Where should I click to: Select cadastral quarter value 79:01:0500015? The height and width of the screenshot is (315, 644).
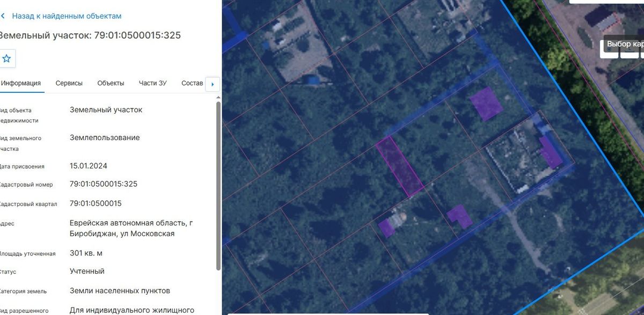96,203
